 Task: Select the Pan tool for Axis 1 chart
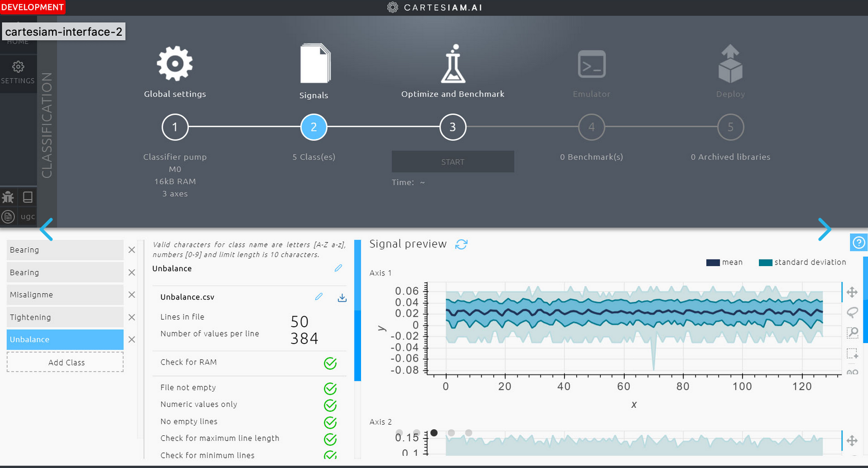[x=852, y=292]
